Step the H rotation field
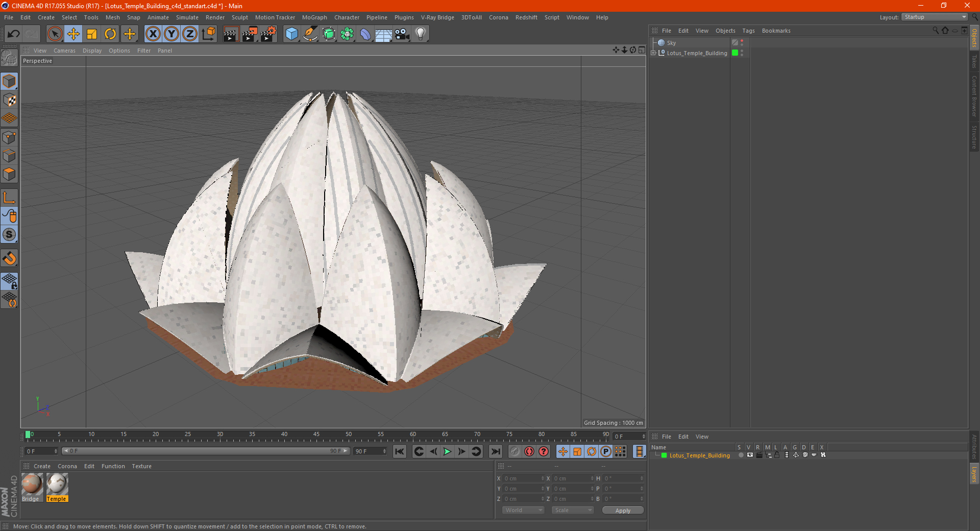980x531 pixels. point(623,478)
